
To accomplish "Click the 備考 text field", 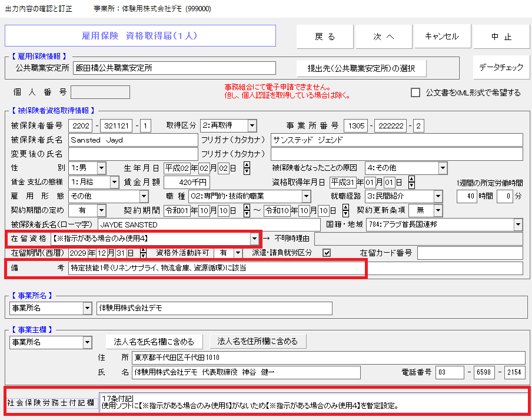I will tap(294, 268).
